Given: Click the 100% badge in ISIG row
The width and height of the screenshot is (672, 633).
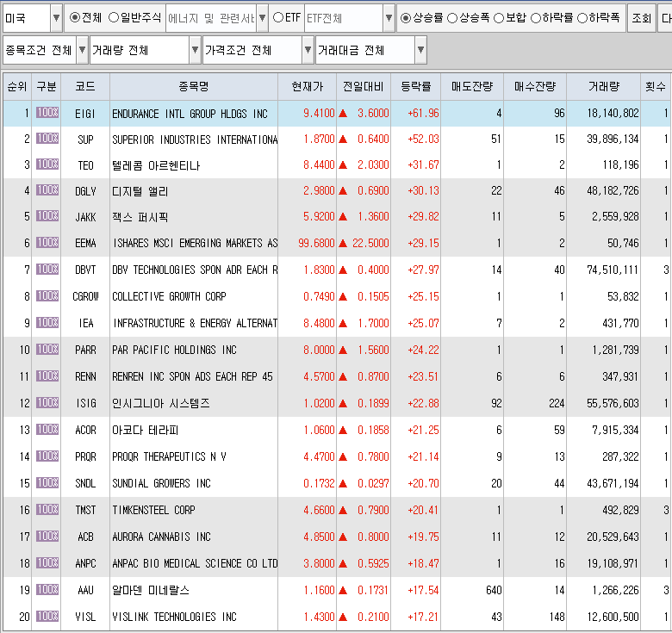Looking at the screenshot, I should [47, 402].
